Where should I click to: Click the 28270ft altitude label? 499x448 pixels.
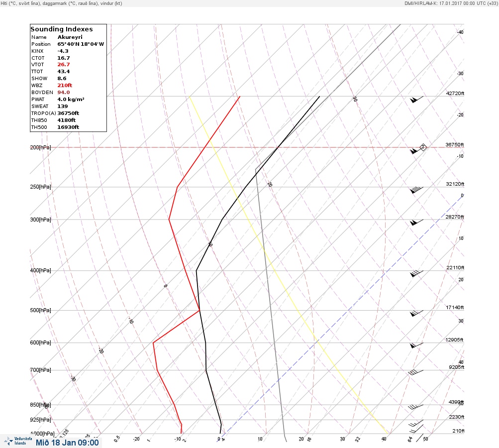455,217
